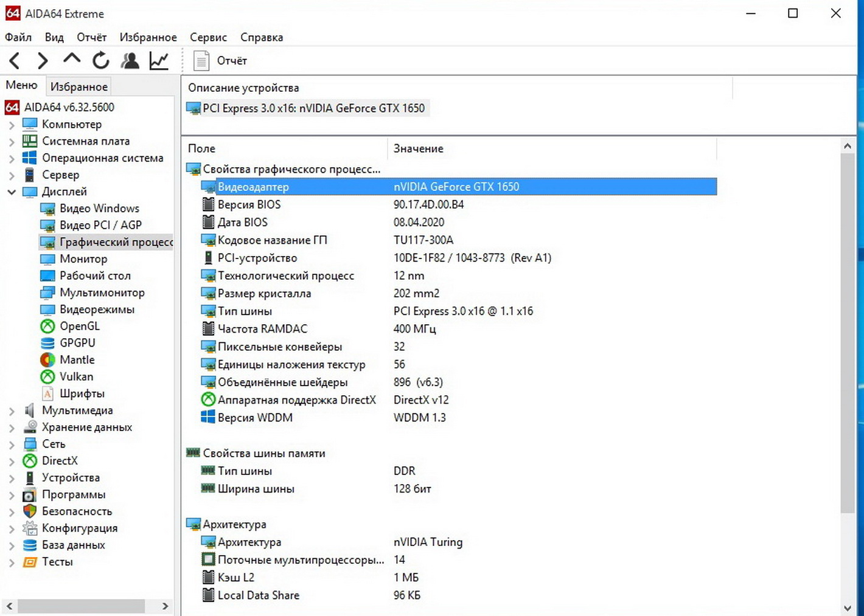Open the Вид menu
The width and height of the screenshot is (864, 616).
(x=54, y=37)
